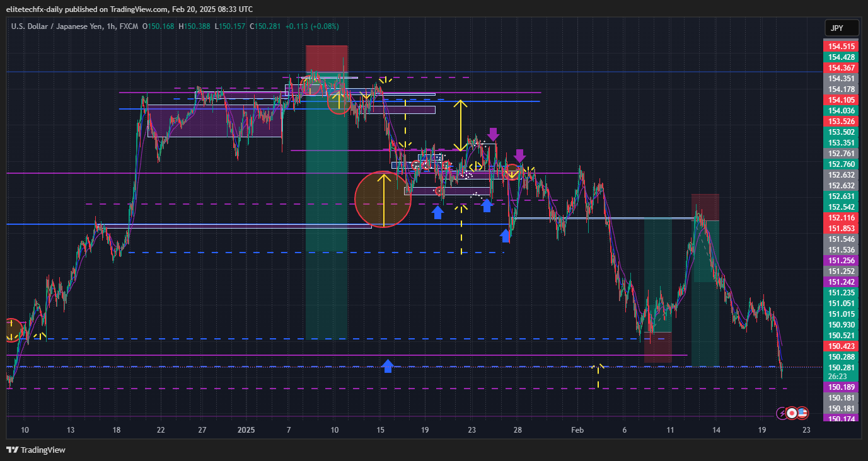Click the 14 date label on time axis
Viewport: 868px width, 461px height.
click(717, 430)
